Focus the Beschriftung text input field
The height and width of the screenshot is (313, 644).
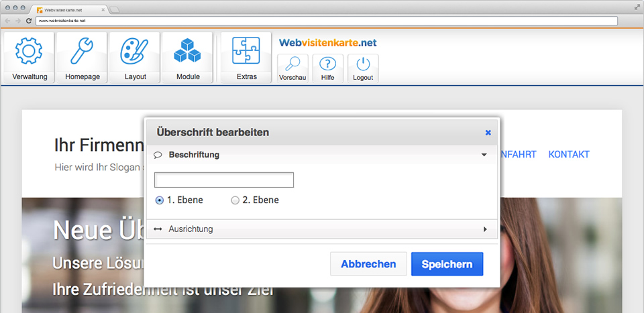[x=224, y=180]
